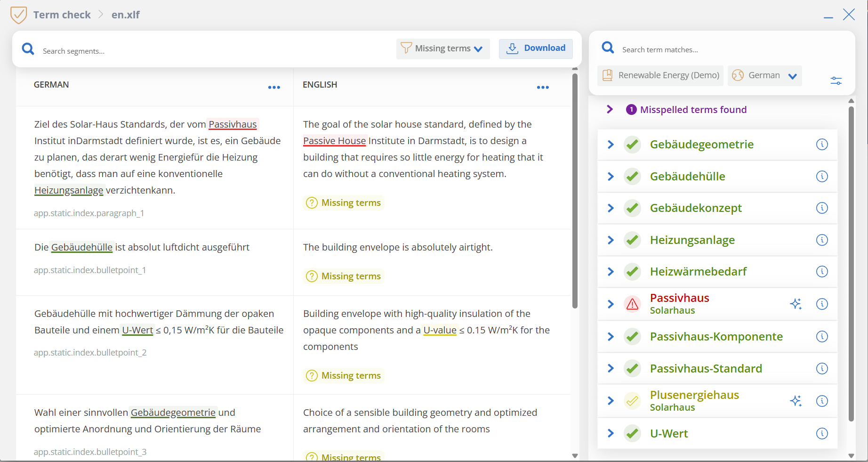
Task: Click underlined U-Wert in German bulletpoint_2
Action: (137, 330)
